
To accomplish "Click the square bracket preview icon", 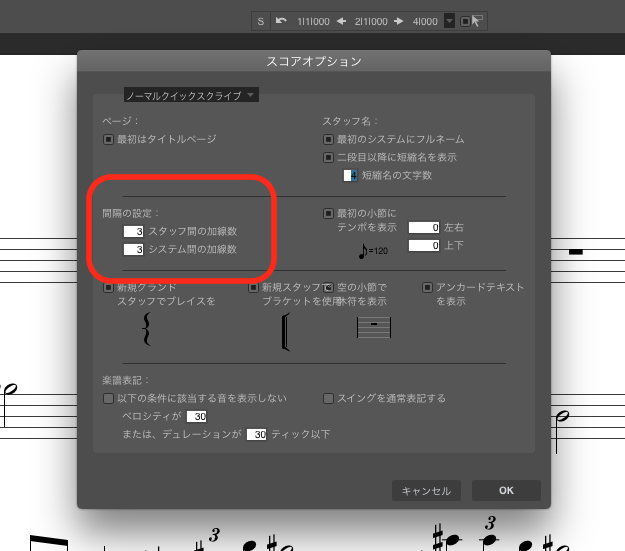I will [x=285, y=332].
